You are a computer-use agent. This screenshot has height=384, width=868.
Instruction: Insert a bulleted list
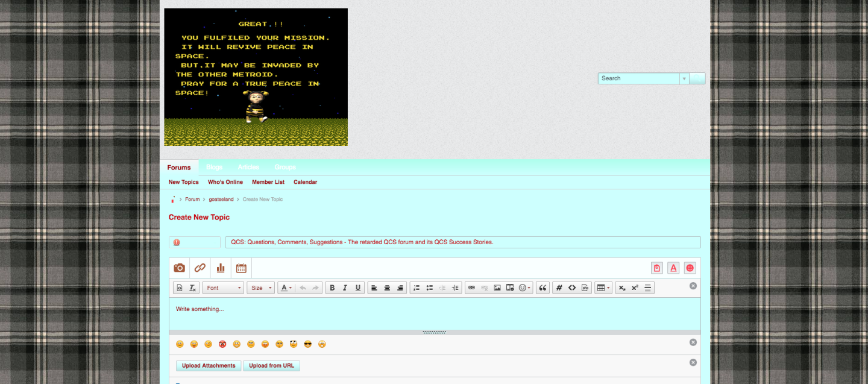coord(429,288)
